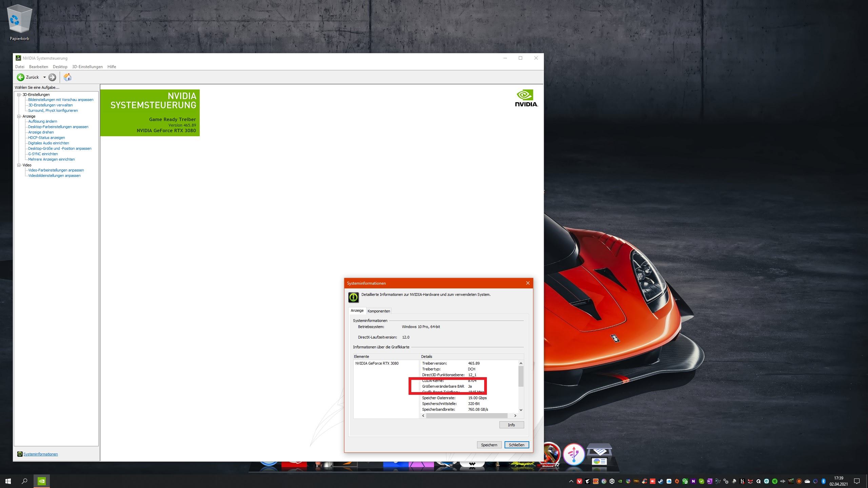Click the details list scroll-up arrow
Viewport: 868px width, 488px height.
click(521, 363)
